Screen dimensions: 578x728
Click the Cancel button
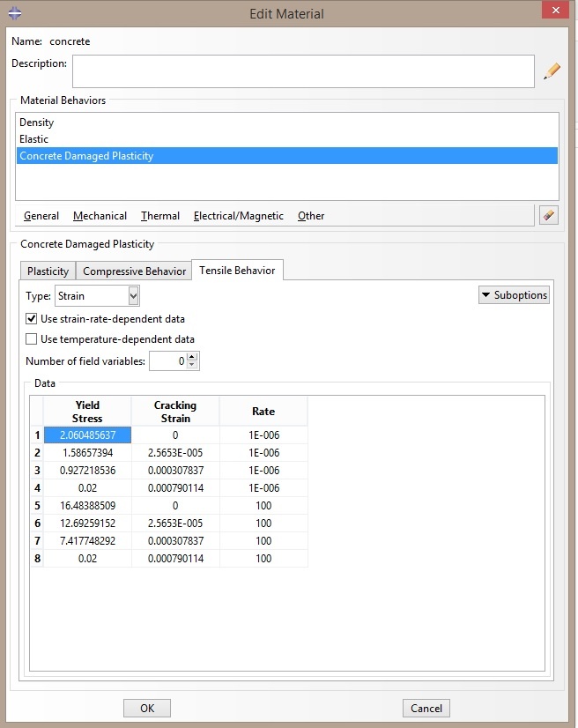pyautogui.click(x=426, y=708)
